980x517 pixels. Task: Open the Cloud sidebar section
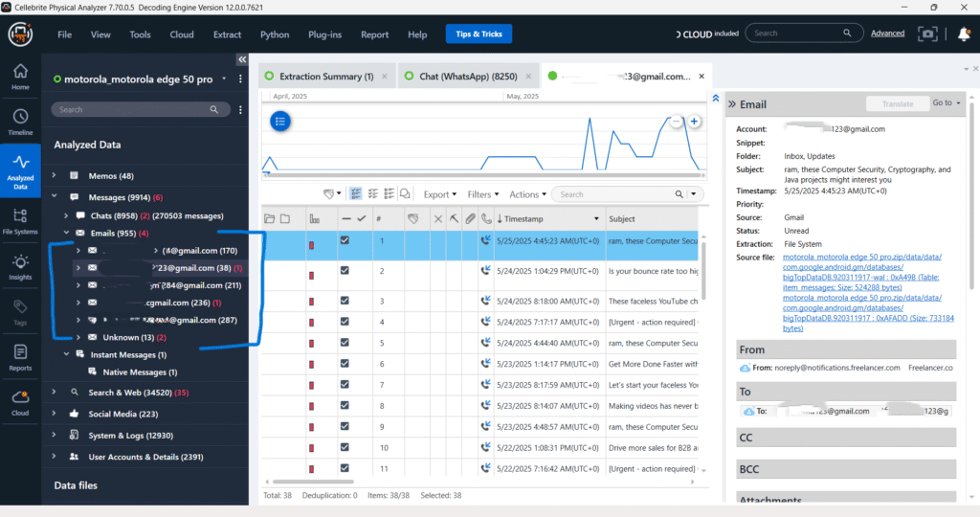(20, 403)
